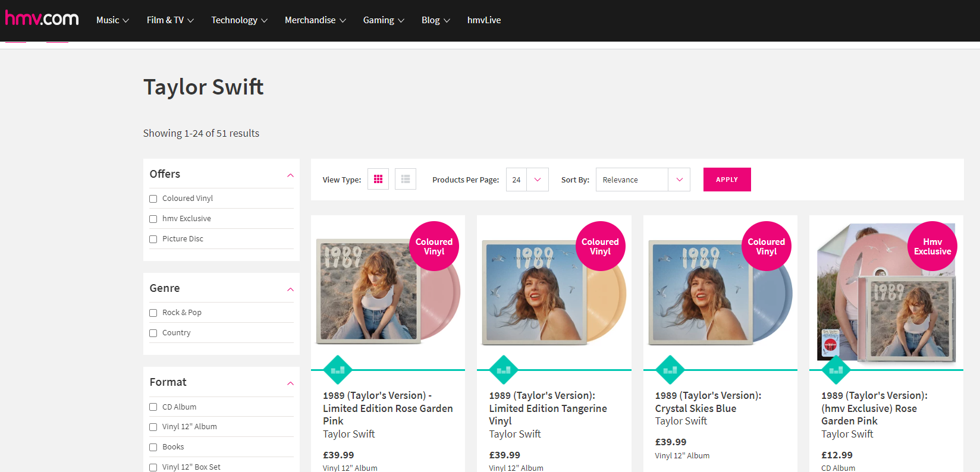Image resolution: width=980 pixels, height=472 pixels.
Task: Collapse the Format filter section
Action: (290, 383)
